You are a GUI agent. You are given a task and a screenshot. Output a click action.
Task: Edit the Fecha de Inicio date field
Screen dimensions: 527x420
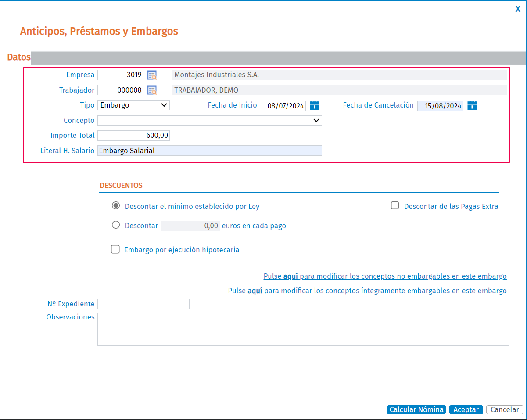pos(283,106)
